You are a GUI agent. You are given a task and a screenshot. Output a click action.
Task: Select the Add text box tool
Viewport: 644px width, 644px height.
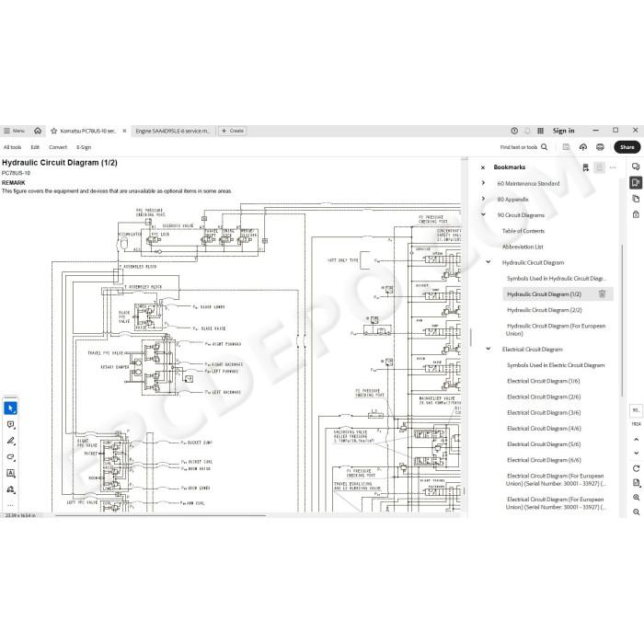(x=11, y=473)
